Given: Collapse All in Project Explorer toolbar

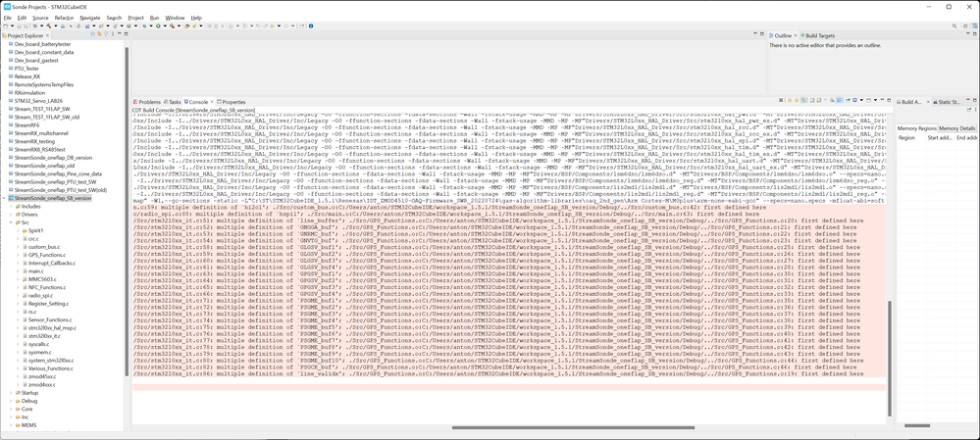Looking at the screenshot, I should pos(93,35).
